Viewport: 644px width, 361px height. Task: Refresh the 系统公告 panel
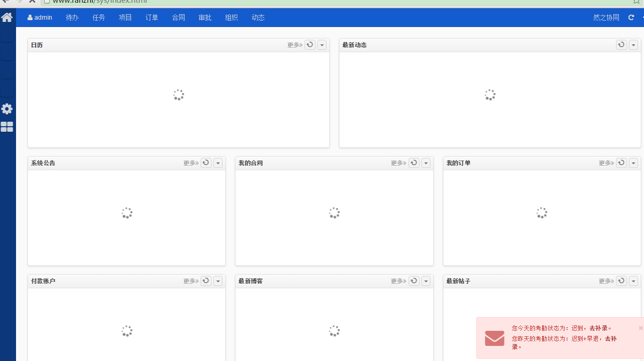pyautogui.click(x=206, y=163)
